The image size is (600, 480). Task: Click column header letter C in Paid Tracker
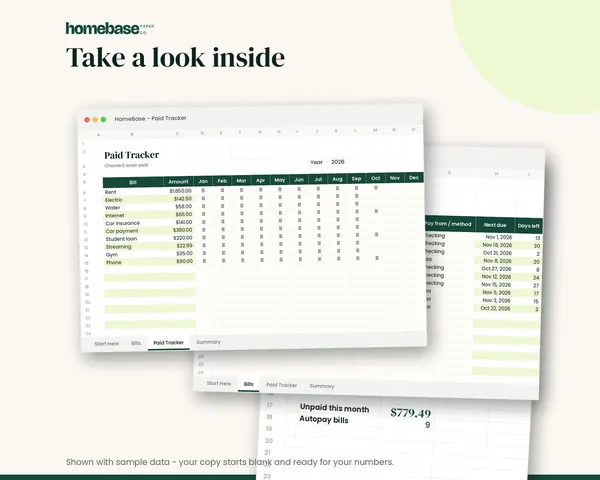pos(177,134)
